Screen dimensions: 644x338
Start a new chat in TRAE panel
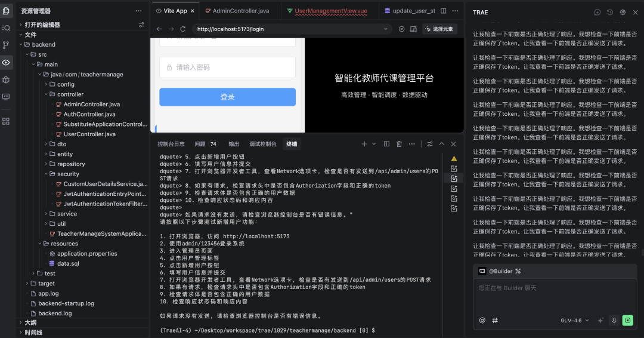click(x=597, y=13)
